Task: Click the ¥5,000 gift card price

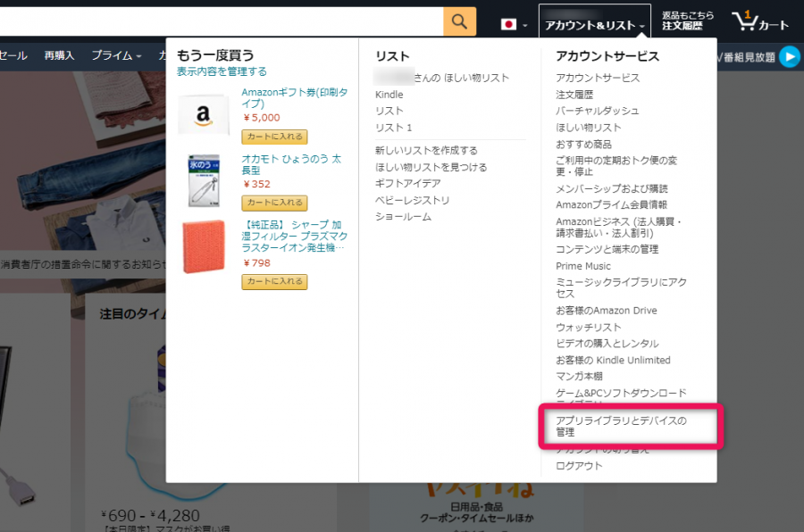Action: [x=261, y=118]
